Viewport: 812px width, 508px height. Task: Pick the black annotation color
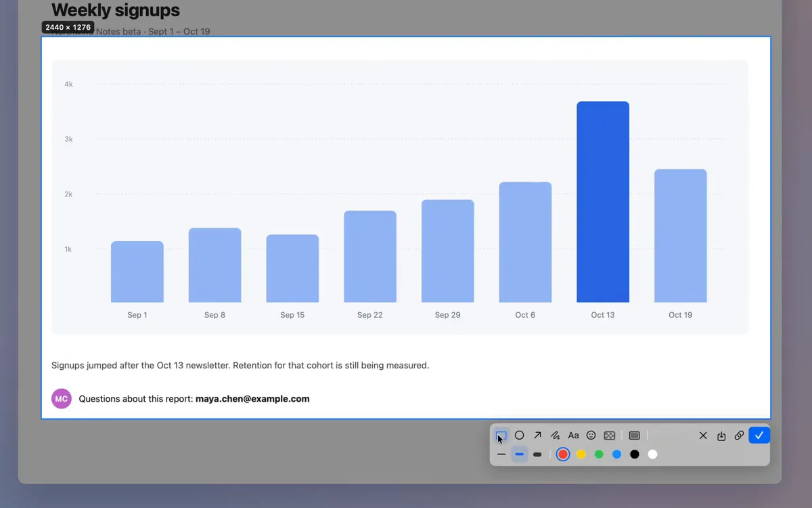coord(635,454)
